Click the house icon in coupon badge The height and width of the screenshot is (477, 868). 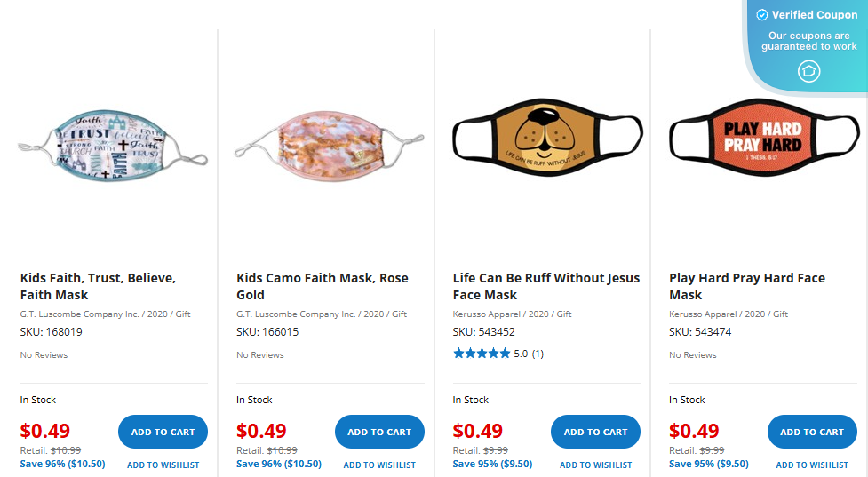[x=808, y=71]
